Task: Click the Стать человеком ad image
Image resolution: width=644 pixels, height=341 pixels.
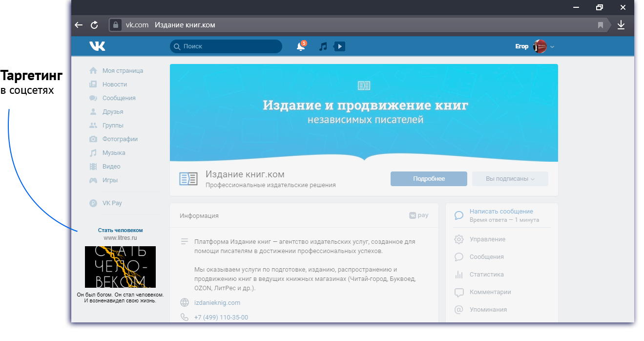Action: pos(120,267)
